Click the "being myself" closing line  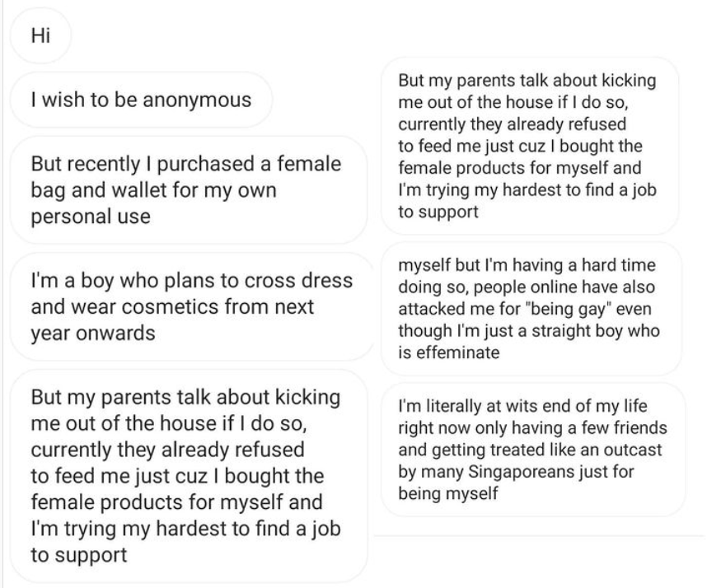tap(448, 494)
